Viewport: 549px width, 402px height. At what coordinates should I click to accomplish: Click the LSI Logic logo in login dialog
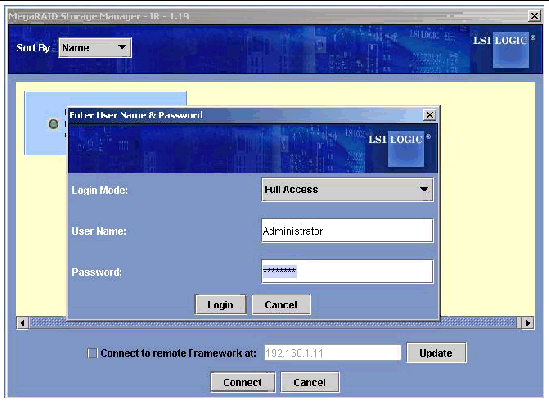(x=399, y=148)
